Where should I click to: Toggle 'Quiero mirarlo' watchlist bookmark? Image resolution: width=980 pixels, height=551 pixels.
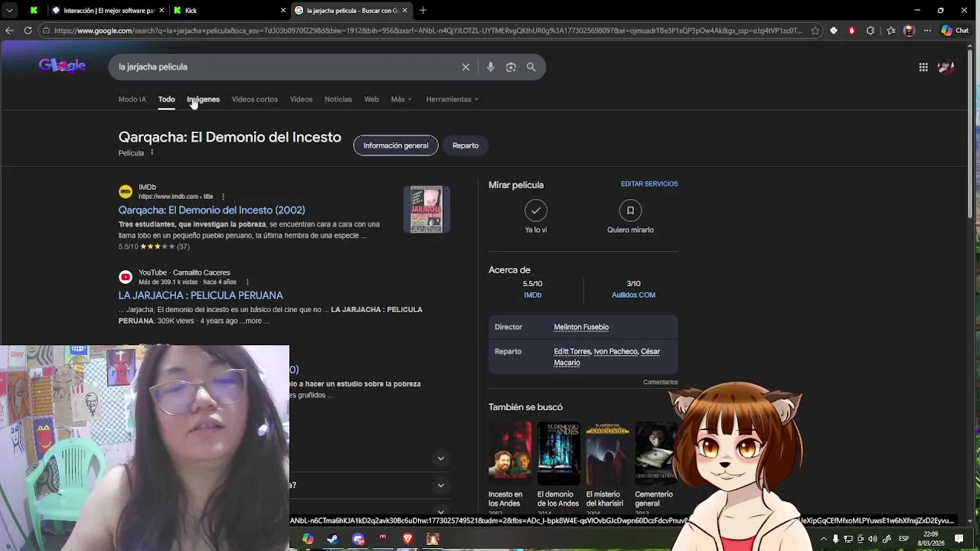(630, 210)
